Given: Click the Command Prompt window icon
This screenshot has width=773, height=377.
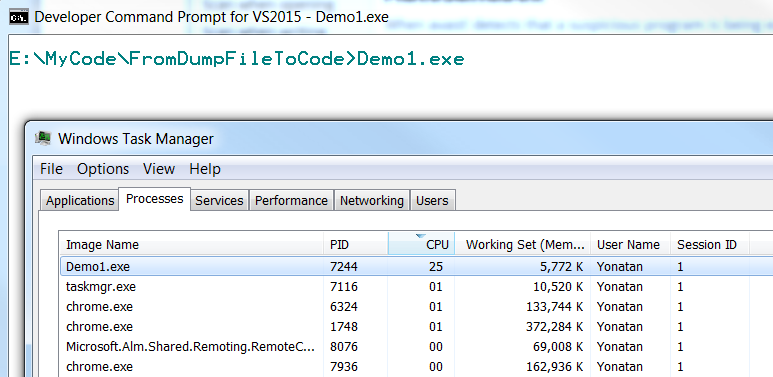Looking at the screenshot, I should tap(19, 17).
